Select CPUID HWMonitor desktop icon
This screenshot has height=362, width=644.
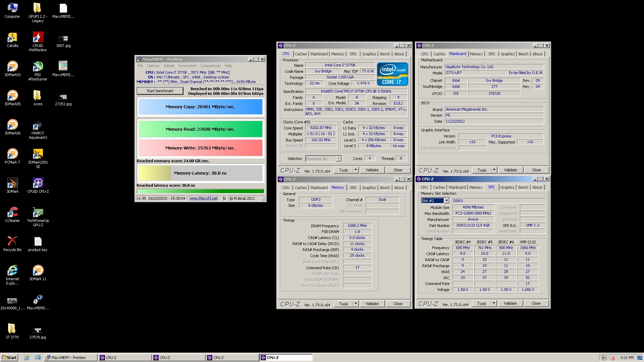point(38,42)
